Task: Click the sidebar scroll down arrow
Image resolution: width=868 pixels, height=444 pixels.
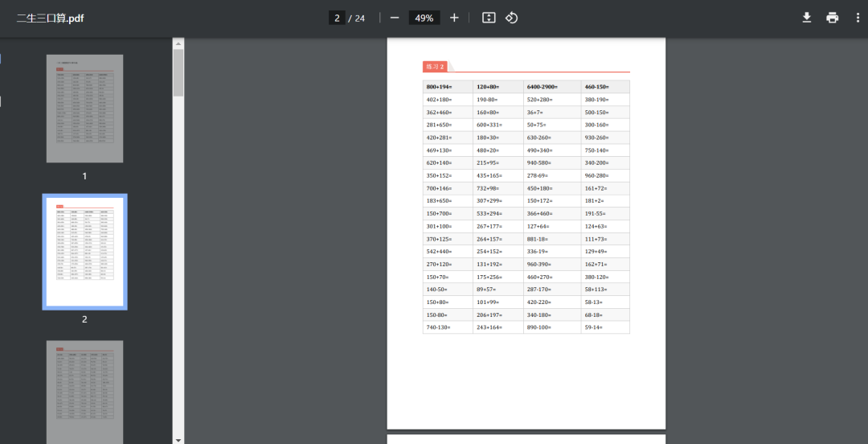Action: click(178, 439)
